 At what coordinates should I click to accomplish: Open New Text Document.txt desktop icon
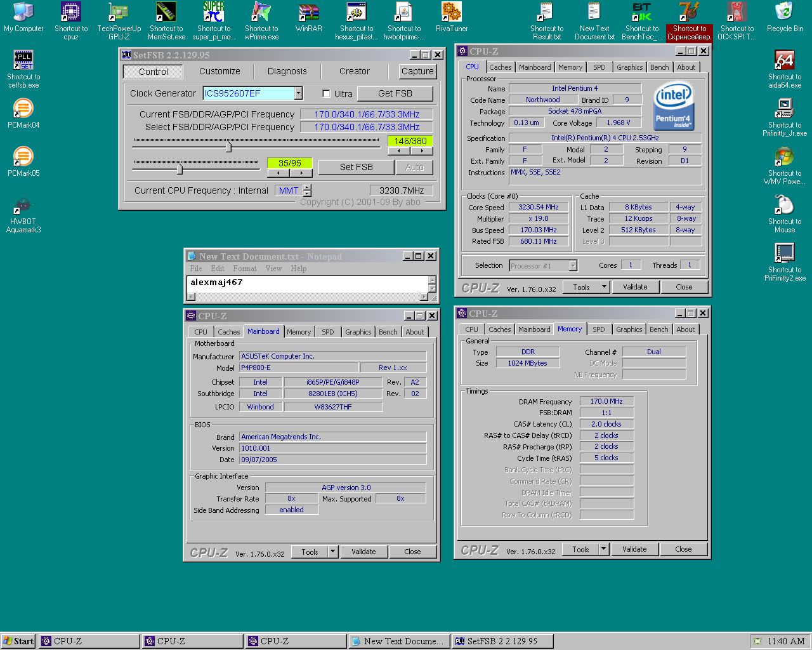(x=594, y=21)
